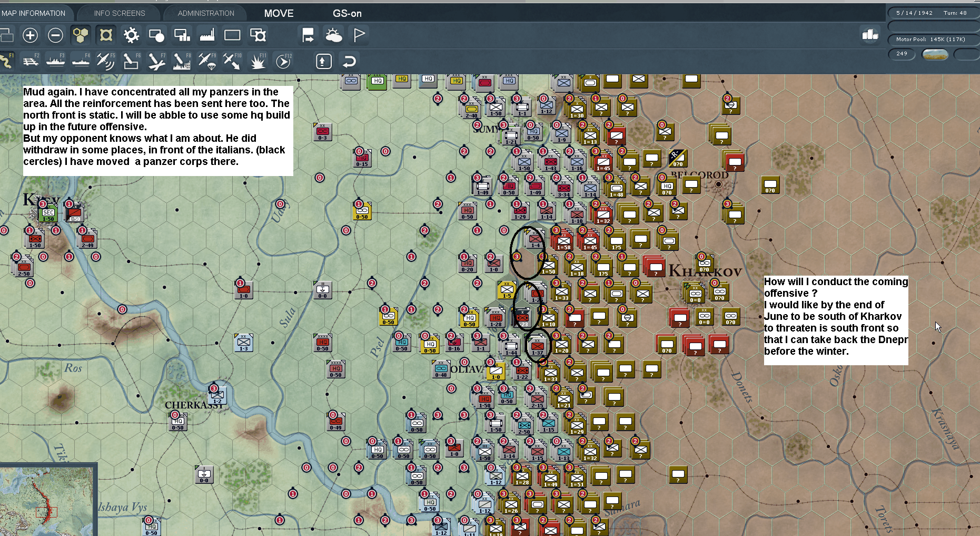Click the Belgorod city marker

(x=718, y=184)
